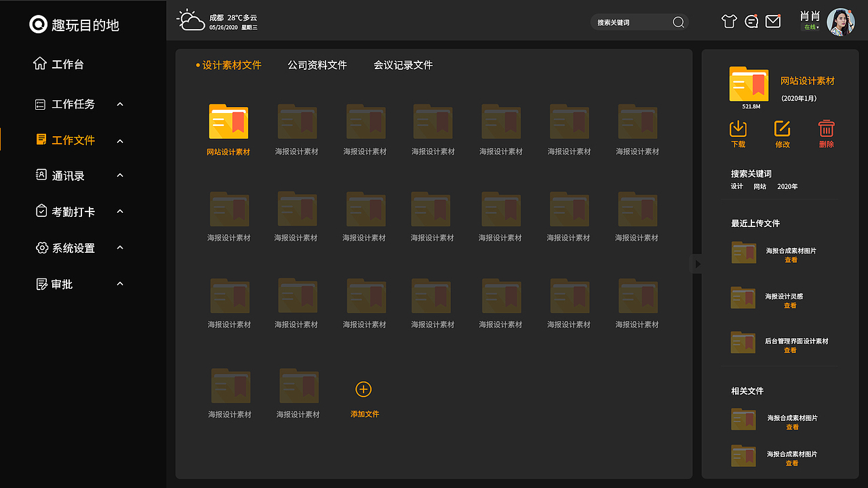This screenshot has height=488, width=868.
Task: Select the 工作文件 document icon
Action: 41,140
